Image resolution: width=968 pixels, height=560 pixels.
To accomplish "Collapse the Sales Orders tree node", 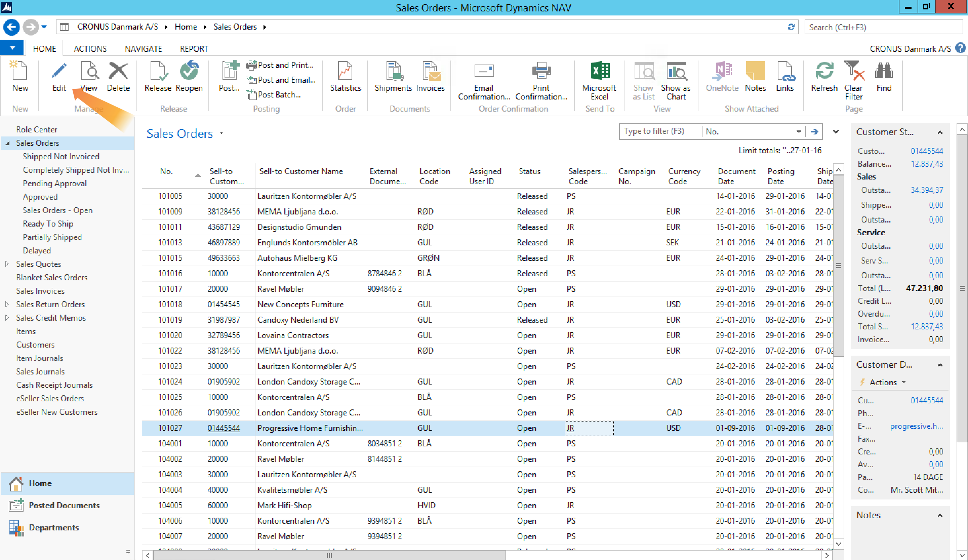I will pos(7,143).
